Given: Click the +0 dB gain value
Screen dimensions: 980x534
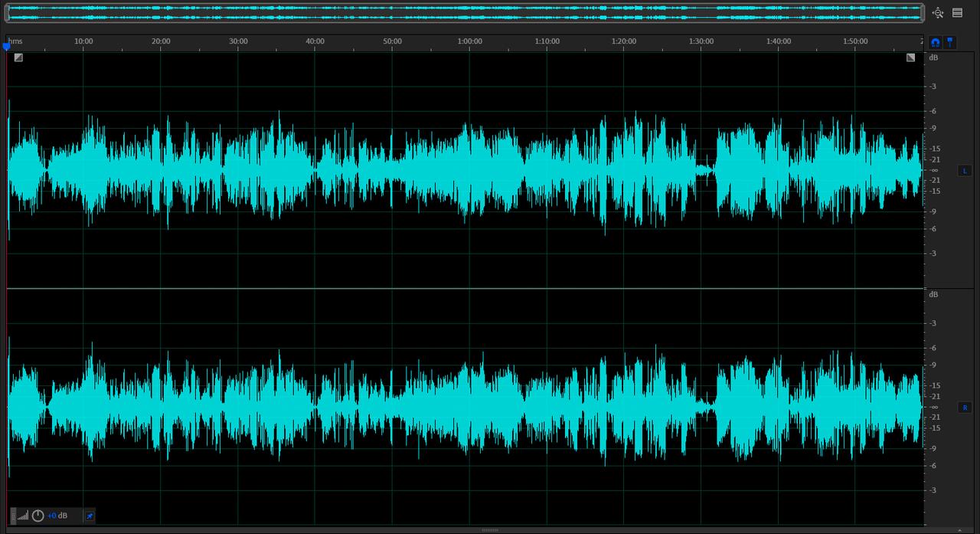Looking at the screenshot, I should 57,516.
